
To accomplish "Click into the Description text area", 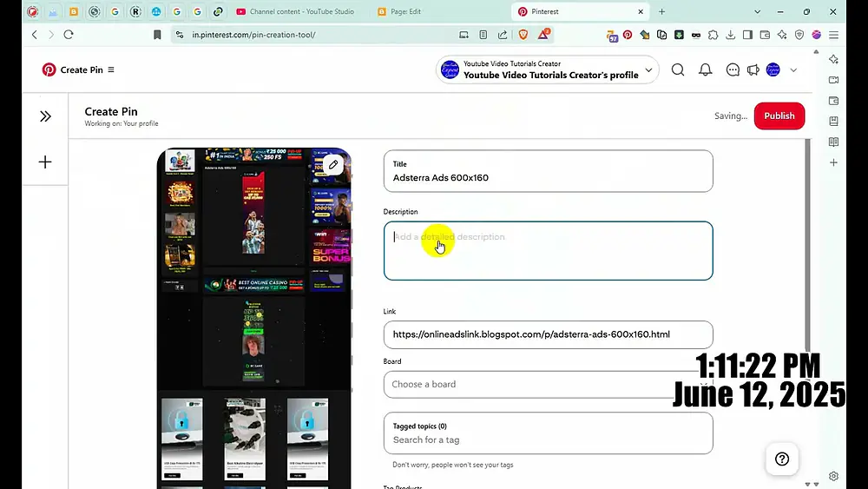I will pyautogui.click(x=548, y=251).
